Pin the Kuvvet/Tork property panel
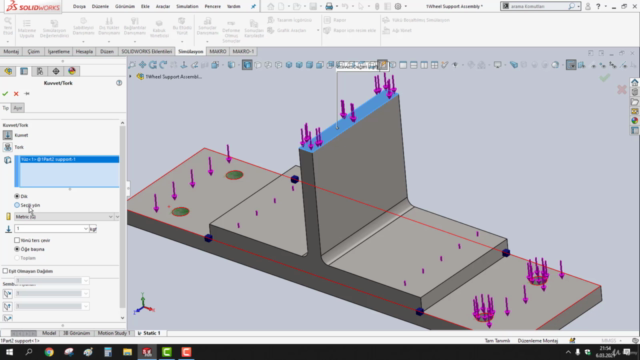 [27, 94]
